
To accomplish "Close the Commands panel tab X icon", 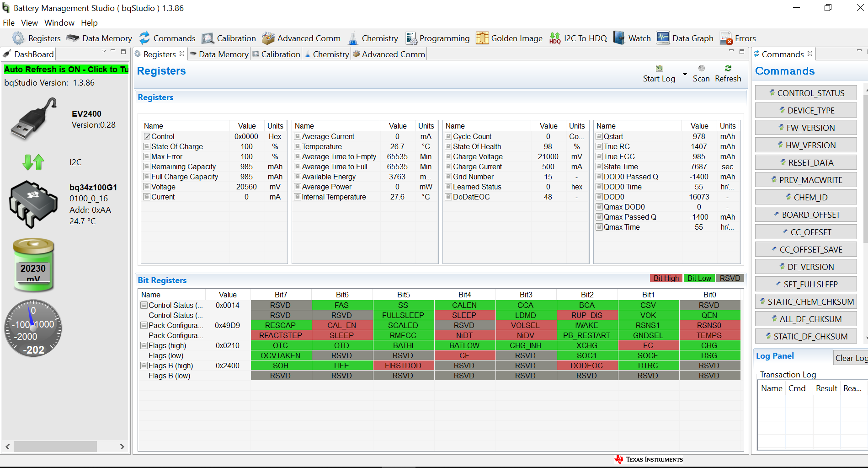I will coord(810,54).
